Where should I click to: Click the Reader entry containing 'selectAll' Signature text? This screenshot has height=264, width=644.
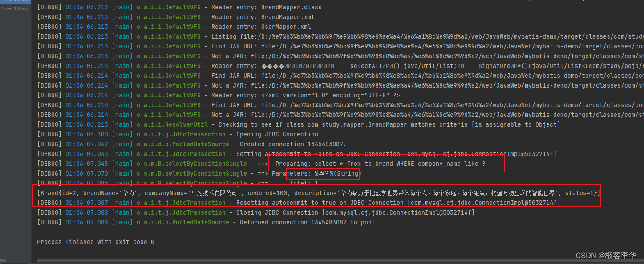pos(427,66)
